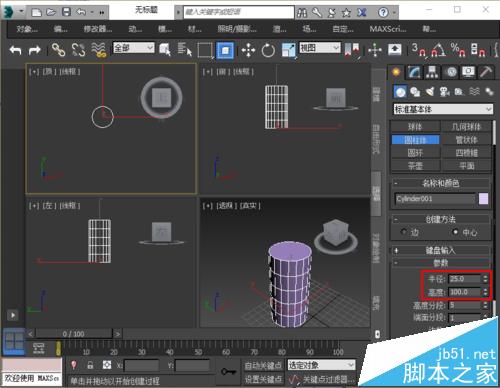Choose the Select Object cursor tool

[x=165, y=50]
